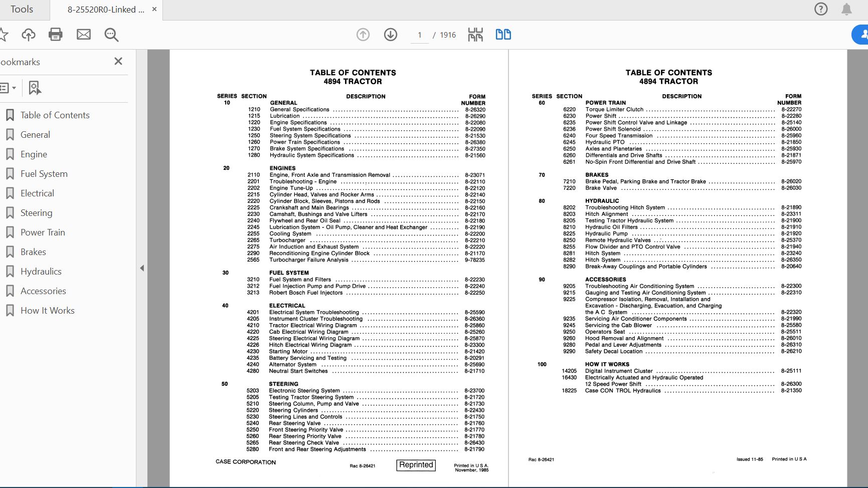Image resolution: width=868 pixels, height=488 pixels.
Task: Go to next page arrow
Action: 391,35
